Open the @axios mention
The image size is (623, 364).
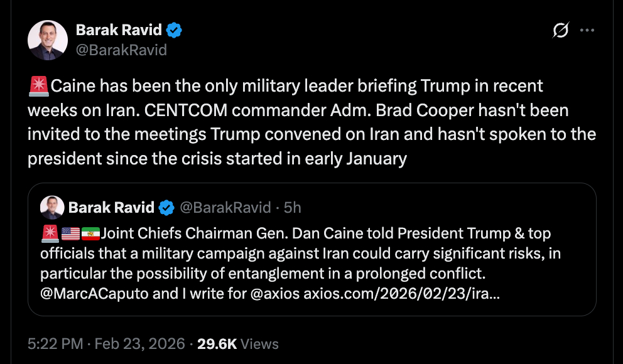275,294
